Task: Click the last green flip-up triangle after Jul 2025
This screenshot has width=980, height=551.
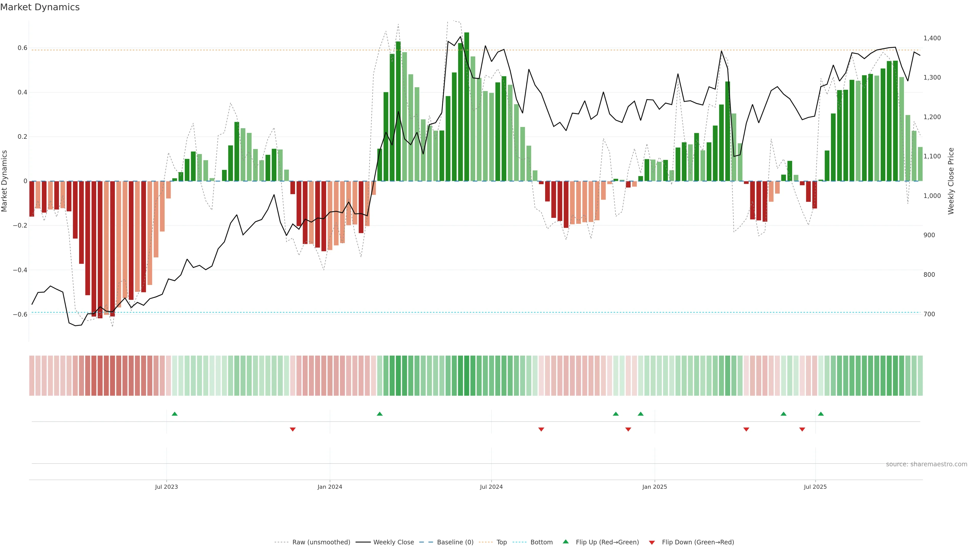Action: 820,414
